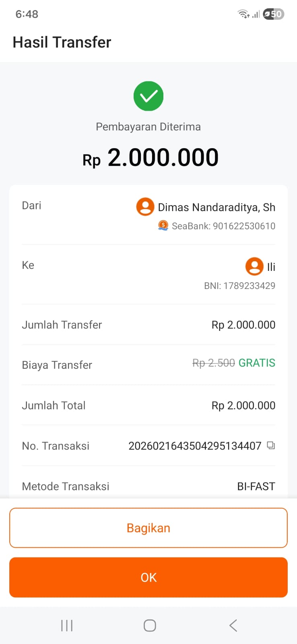Tap the BI-FAST transaction method

[x=256, y=486]
